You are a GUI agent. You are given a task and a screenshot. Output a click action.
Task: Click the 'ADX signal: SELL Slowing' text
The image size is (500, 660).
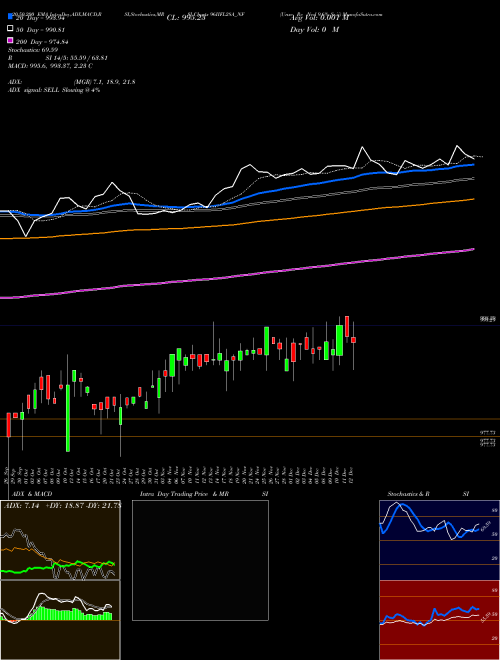48,90
